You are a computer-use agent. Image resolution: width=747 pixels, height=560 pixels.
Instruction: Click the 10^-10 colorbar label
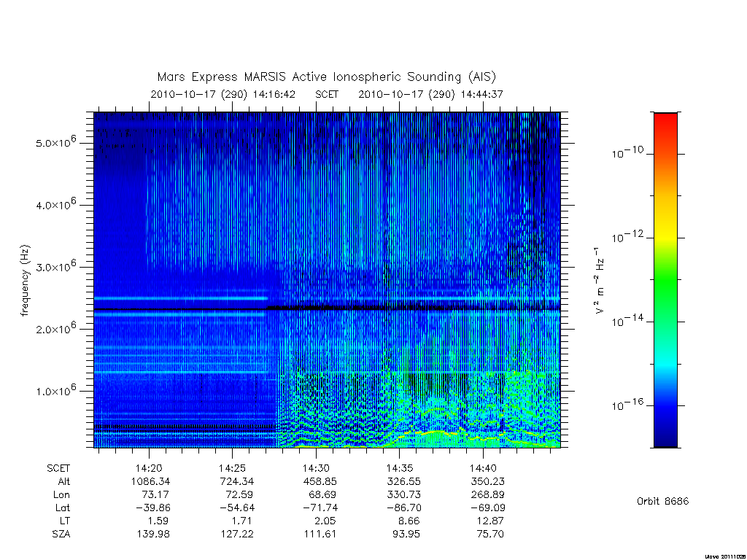tap(627, 153)
